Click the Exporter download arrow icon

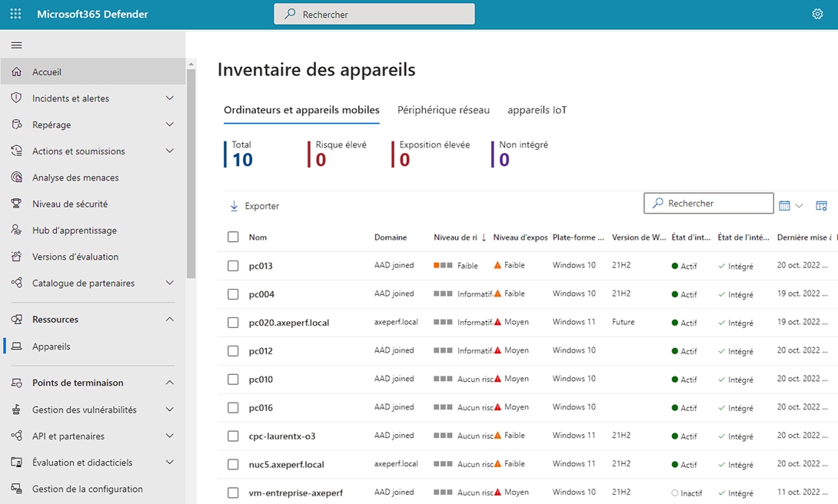(x=234, y=206)
